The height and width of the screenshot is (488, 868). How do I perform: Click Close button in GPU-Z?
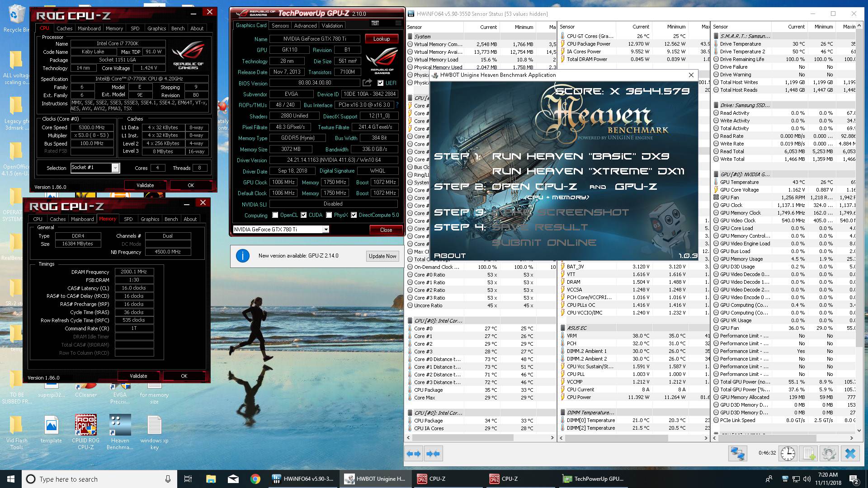click(x=386, y=230)
